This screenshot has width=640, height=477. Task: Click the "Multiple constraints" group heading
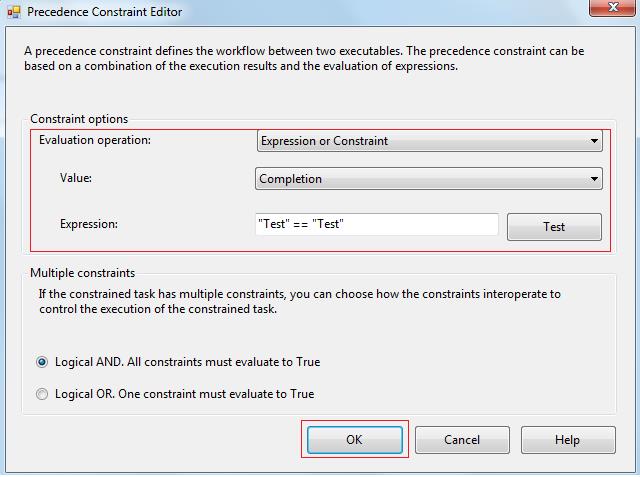click(x=82, y=273)
